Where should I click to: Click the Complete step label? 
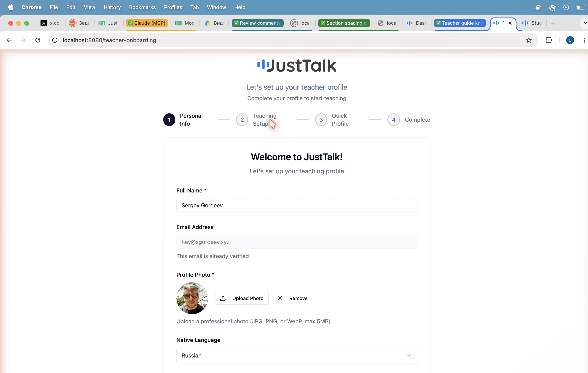coord(418,120)
